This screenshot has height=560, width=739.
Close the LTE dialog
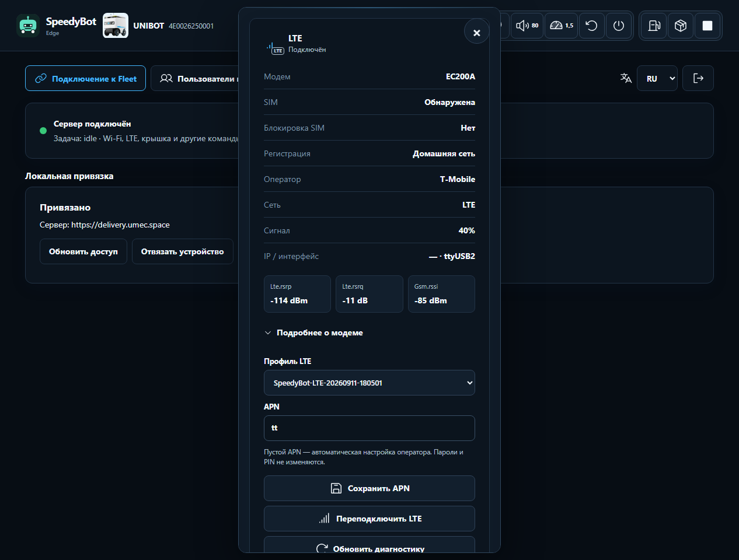476,33
